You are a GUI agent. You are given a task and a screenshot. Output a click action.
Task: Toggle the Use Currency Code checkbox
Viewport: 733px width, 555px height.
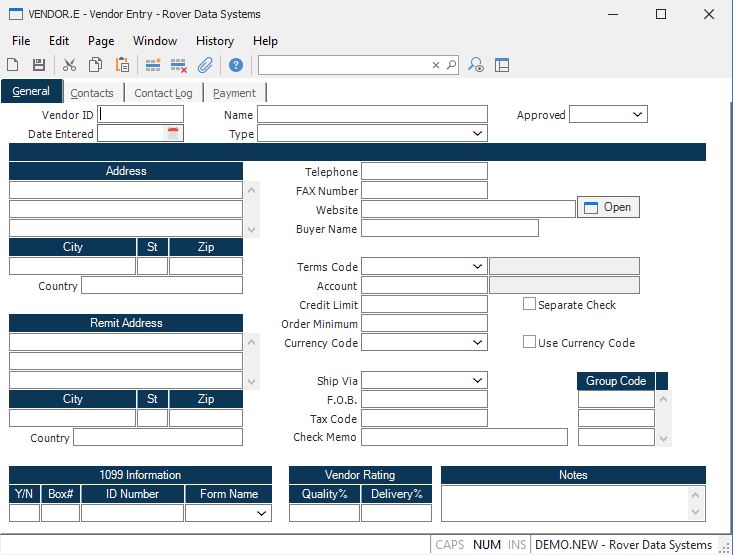click(530, 343)
